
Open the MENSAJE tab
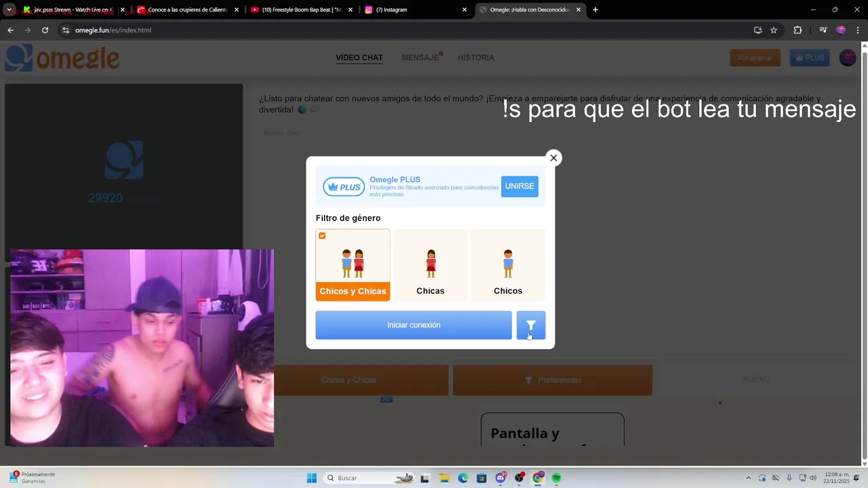[x=420, y=58]
